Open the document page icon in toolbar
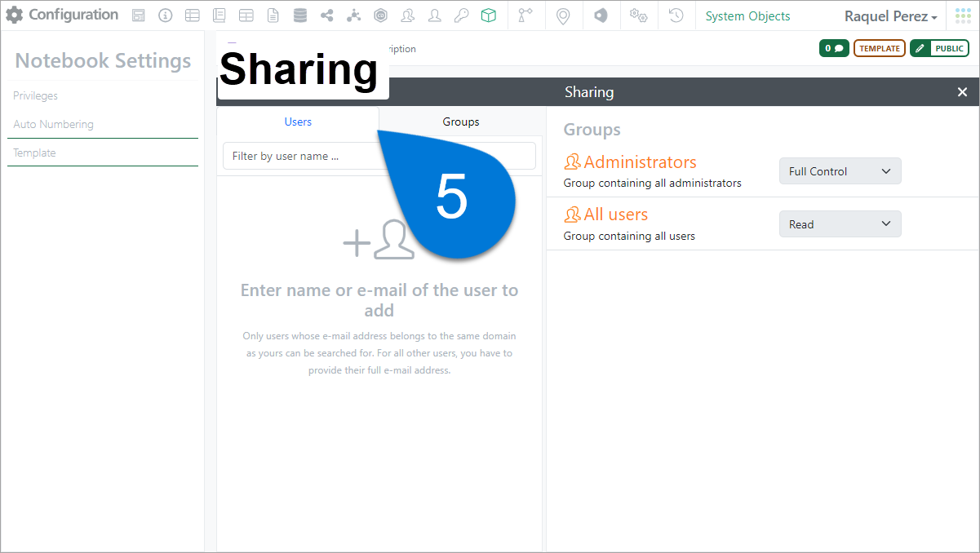This screenshot has height=553, width=980. tap(273, 15)
